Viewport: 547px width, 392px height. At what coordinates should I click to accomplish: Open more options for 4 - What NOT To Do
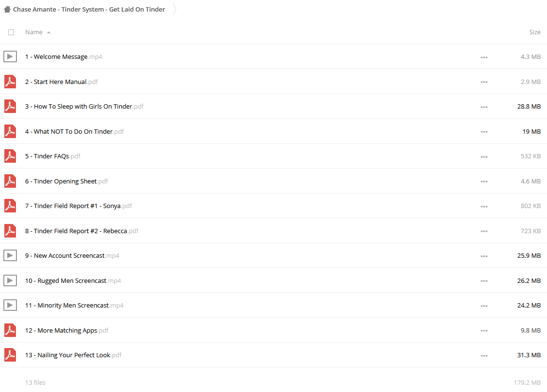tap(484, 132)
